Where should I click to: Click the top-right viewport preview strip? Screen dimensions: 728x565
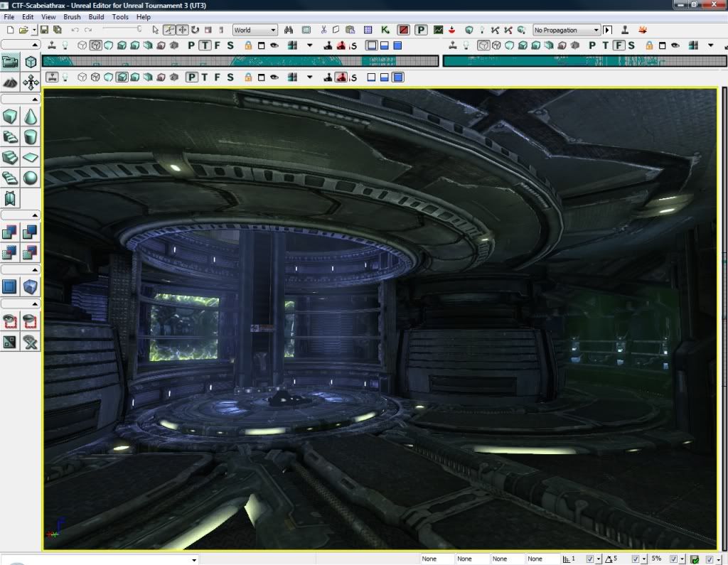pyautogui.click(x=585, y=61)
